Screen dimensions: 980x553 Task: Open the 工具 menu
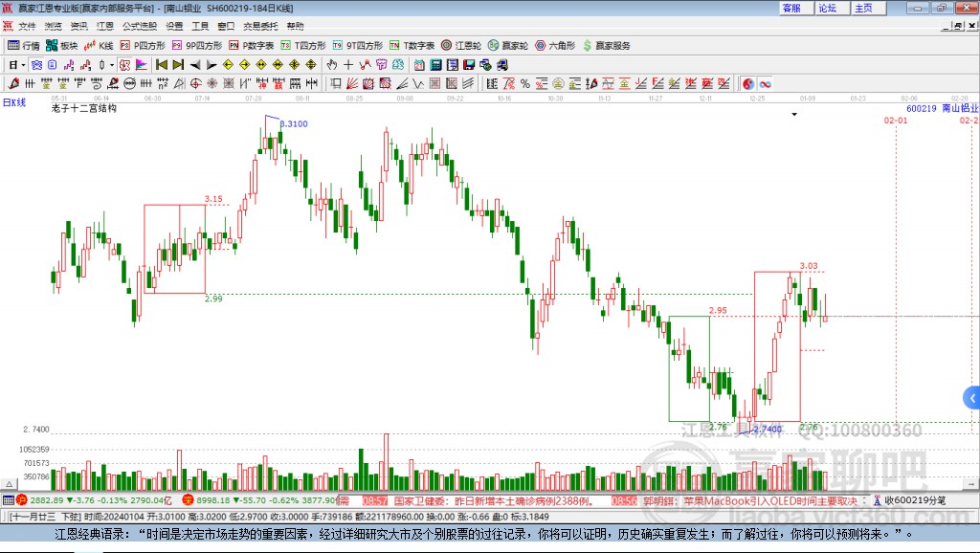click(200, 26)
